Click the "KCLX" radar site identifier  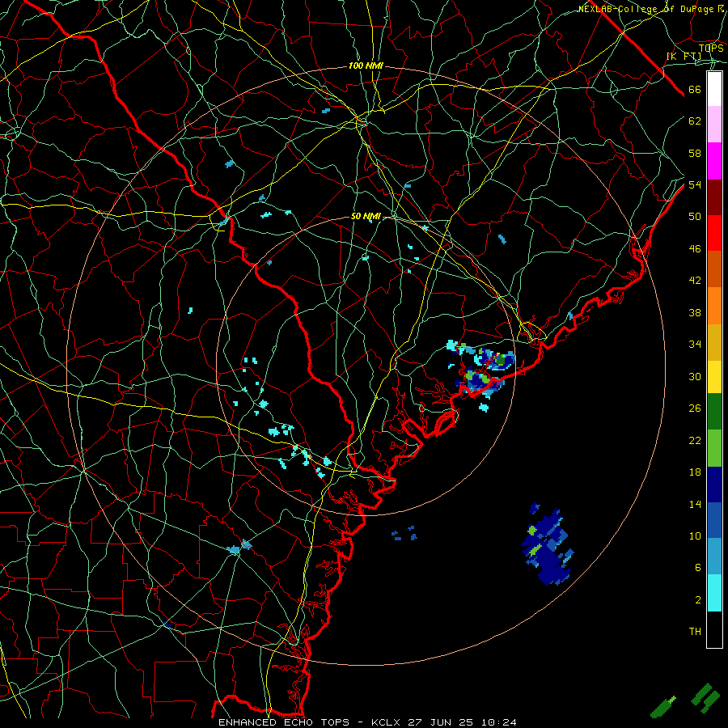tap(387, 722)
